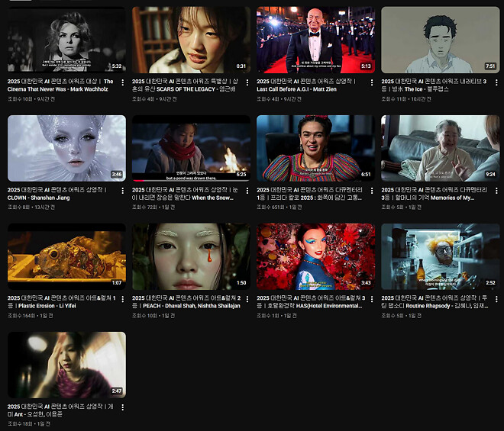Open three-dot menu for The Ice video
The width and height of the screenshot is (504, 431).
click(x=496, y=82)
